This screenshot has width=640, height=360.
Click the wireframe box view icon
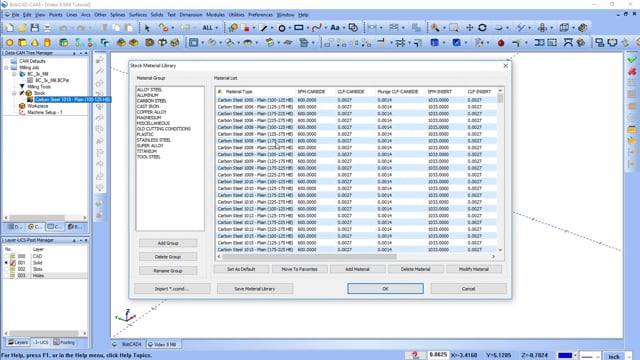point(564,28)
